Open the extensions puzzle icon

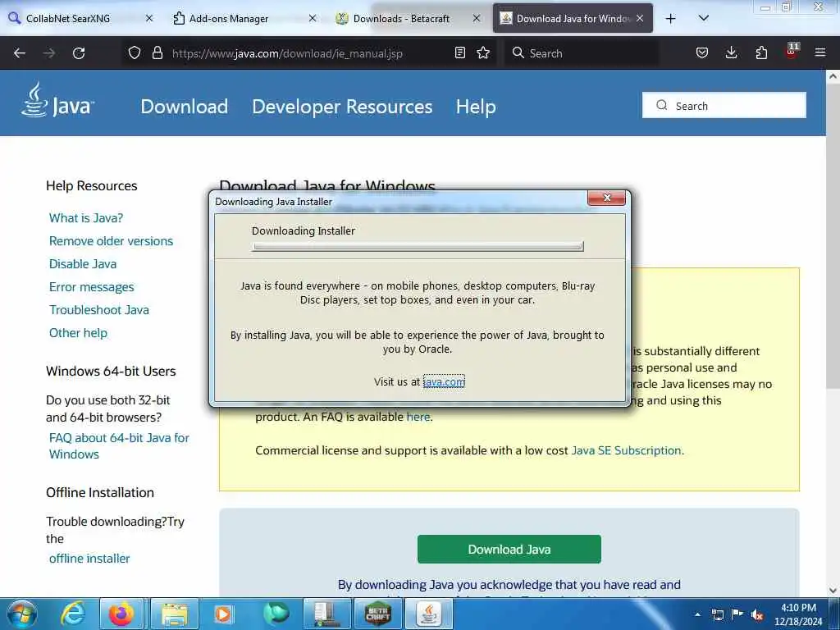coord(761,52)
